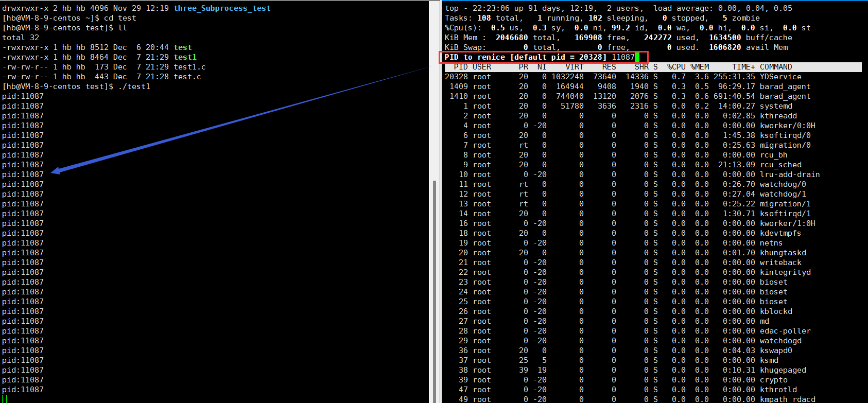Select the kworker/0:0H process row
The height and width of the screenshot is (403, 868).
653,126
